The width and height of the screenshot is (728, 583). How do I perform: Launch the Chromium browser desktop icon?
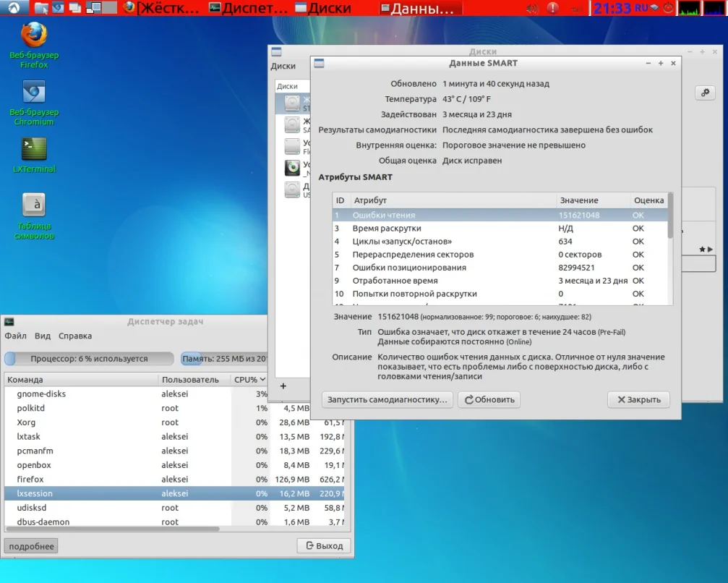34,93
